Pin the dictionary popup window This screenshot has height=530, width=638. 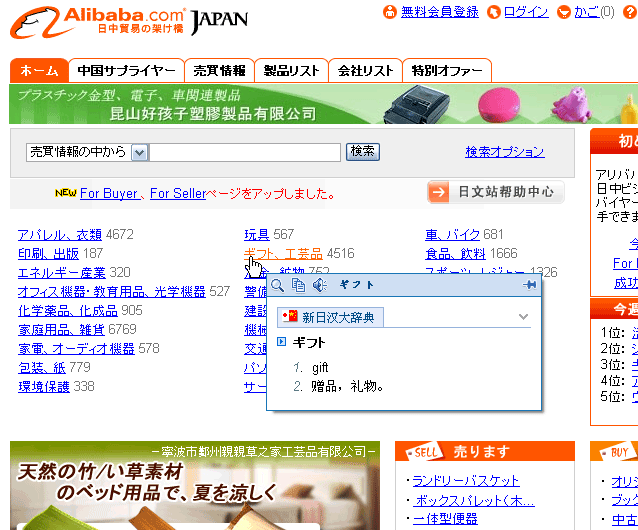529,286
